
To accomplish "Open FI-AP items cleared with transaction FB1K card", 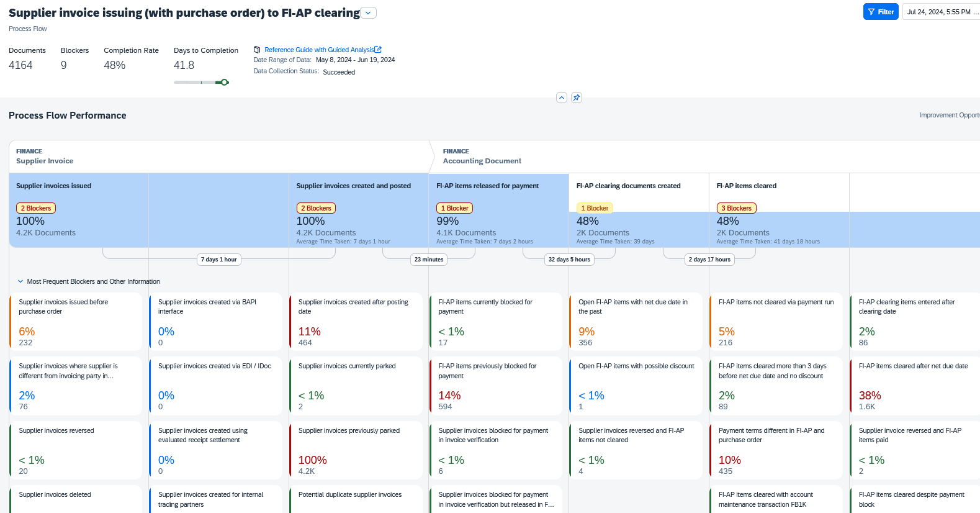I will (x=776, y=499).
